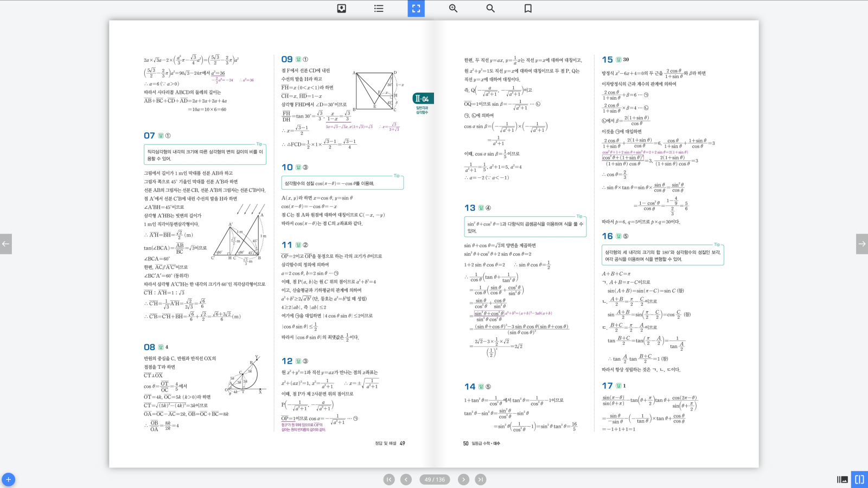Bookmark the current page
The image size is (868, 488).
coord(528,8)
